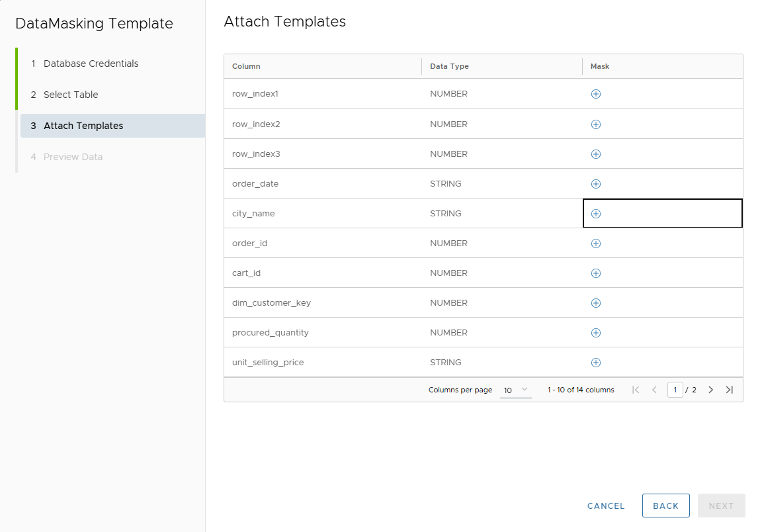Screen dimensions: 760x532
Task: Open Database Credentials step
Action: tap(91, 64)
